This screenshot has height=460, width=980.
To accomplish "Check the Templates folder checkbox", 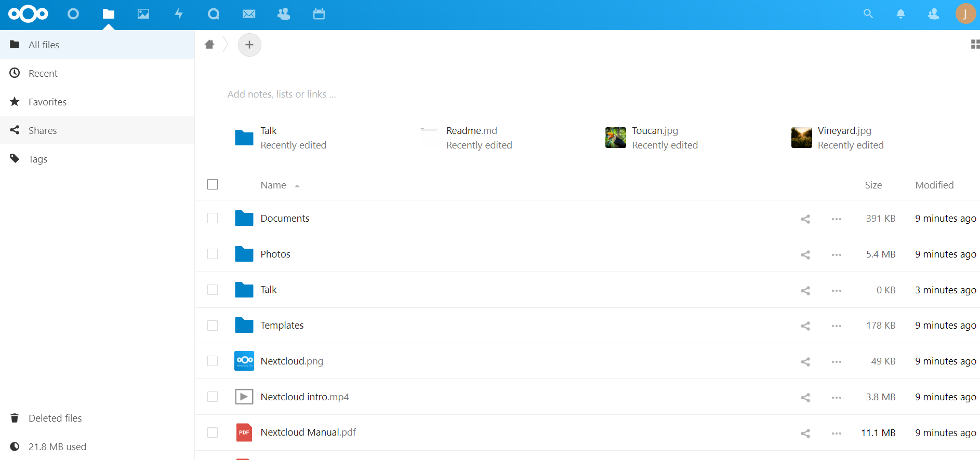I will (213, 326).
